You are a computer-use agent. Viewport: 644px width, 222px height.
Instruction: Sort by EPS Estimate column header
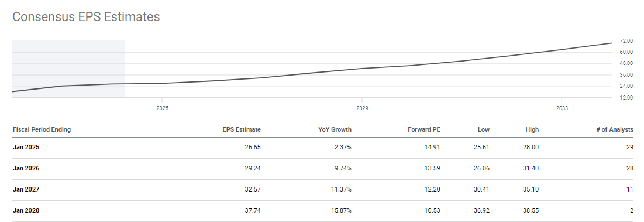240,129
